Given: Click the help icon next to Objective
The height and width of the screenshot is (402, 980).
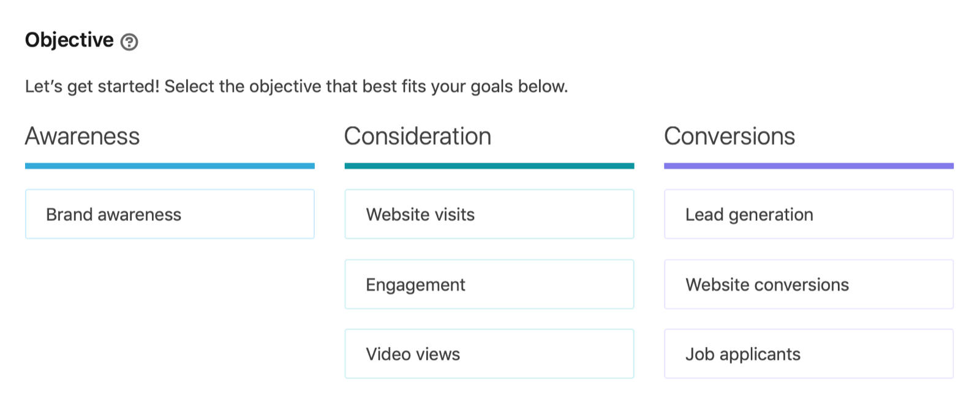Looking at the screenshot, I should pos(129,42).
